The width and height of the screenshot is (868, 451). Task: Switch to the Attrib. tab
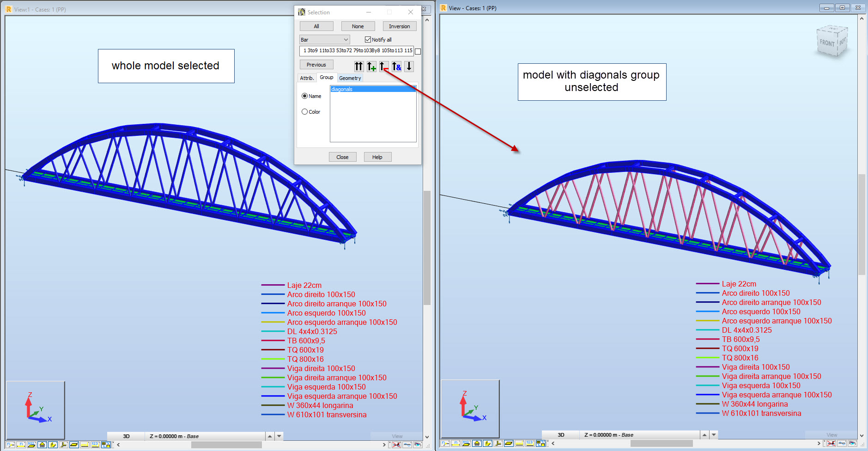tap(306, 78)
